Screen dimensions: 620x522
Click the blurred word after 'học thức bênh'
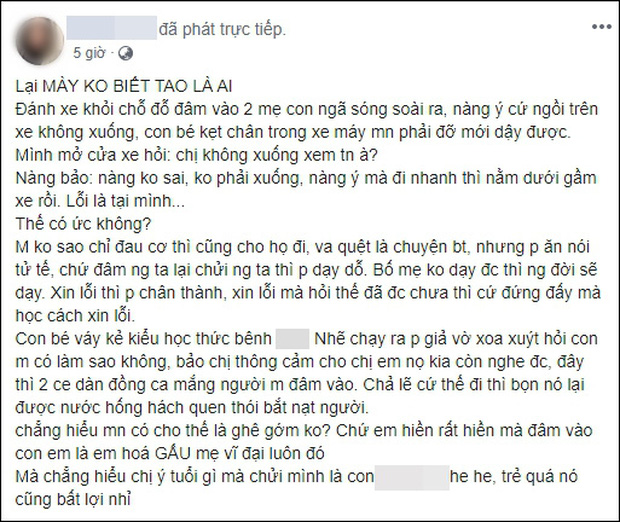(292, 339)
